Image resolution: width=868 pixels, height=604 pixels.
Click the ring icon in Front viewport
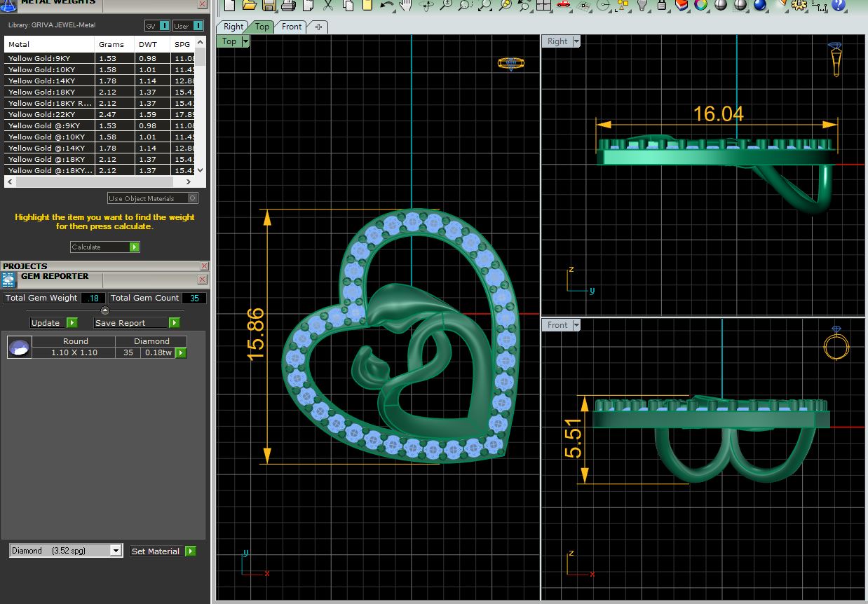[x=836, y=343]
